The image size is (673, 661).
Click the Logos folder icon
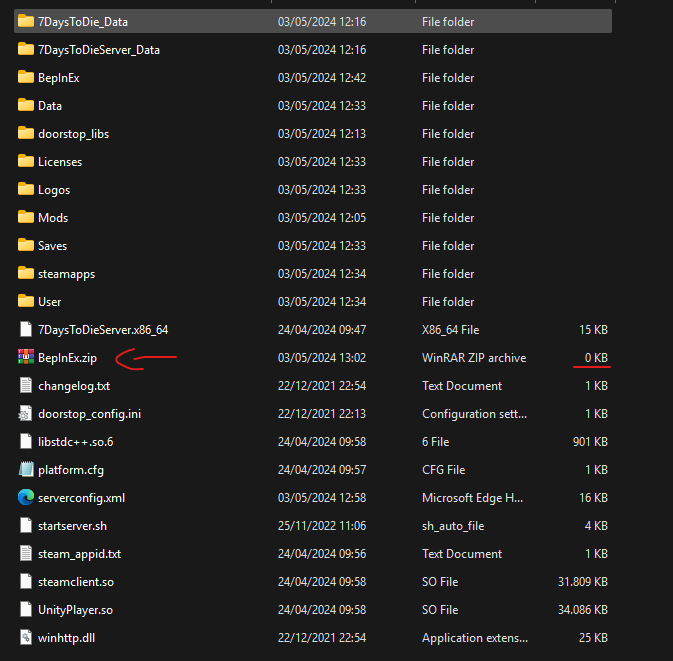pyautogui.click(x=26, y=189)
